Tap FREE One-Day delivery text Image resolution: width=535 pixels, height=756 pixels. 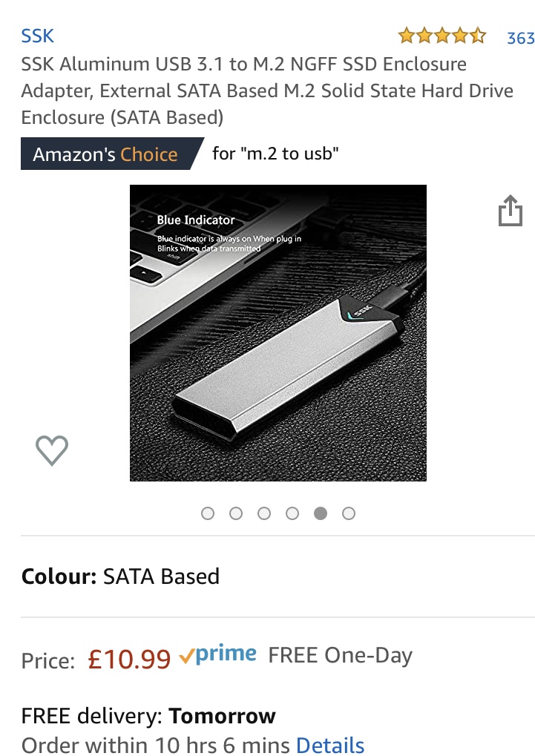click(340, 655)
